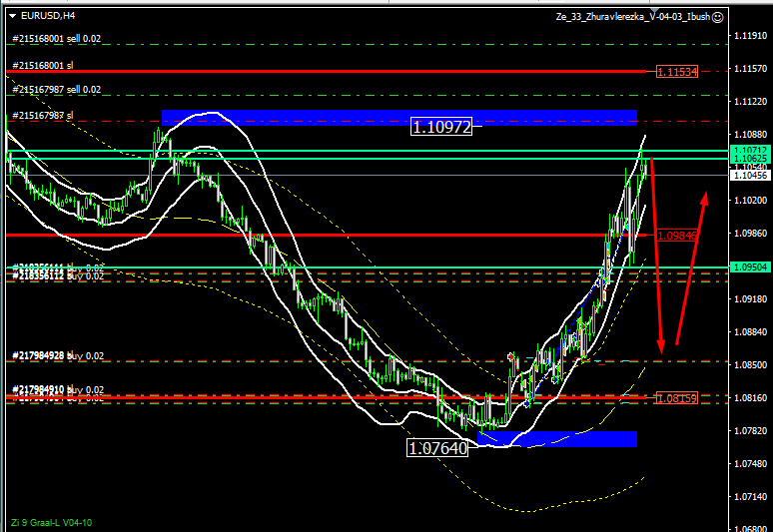Click the EURUSD,H4 chart symbol title
This screenshot has height=532, width=773.
click(x=48, y=16)
